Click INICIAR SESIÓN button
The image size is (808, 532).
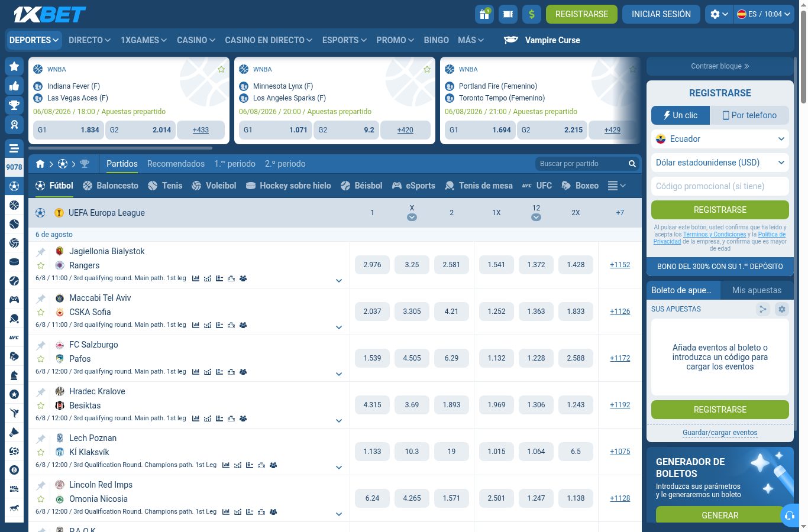(661, 14)
